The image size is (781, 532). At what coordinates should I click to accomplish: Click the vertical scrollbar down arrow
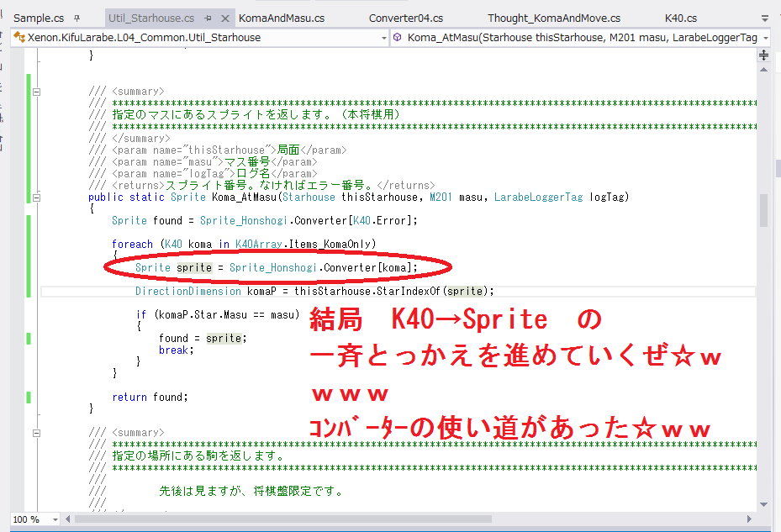pyautogui.click(x=763, y=504)
